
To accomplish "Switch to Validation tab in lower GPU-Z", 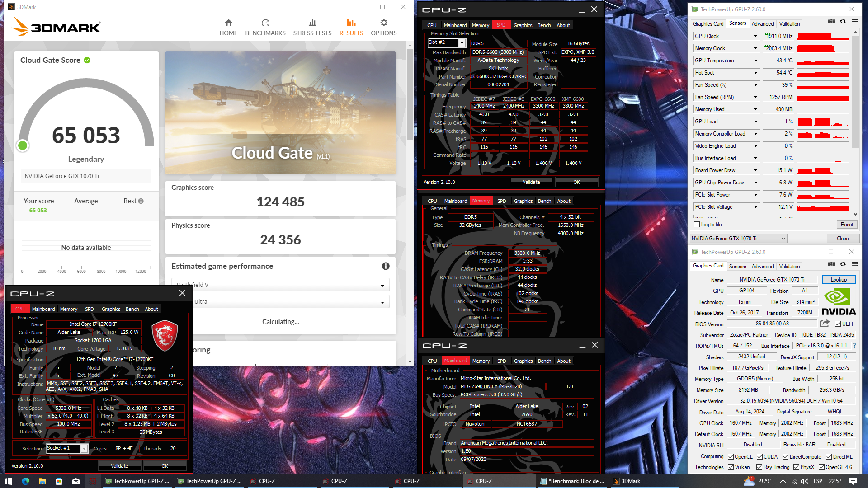I will tap(789, 267).
